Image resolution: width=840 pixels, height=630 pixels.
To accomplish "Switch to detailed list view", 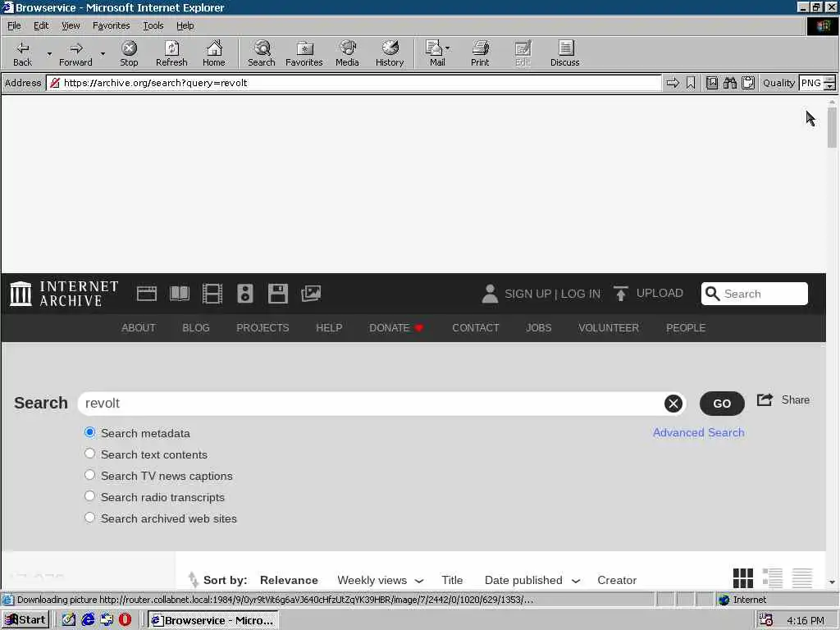I will pyautogui.click(x=772, y=578).
